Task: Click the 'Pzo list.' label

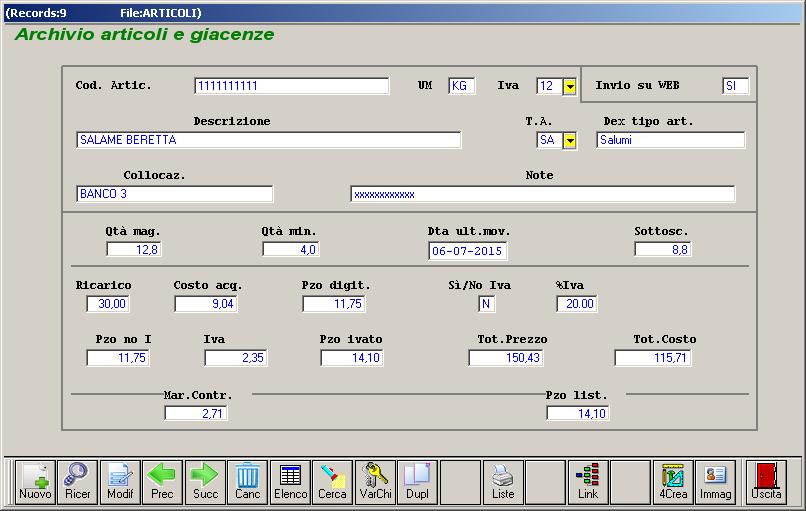Action: click(576, 395)
